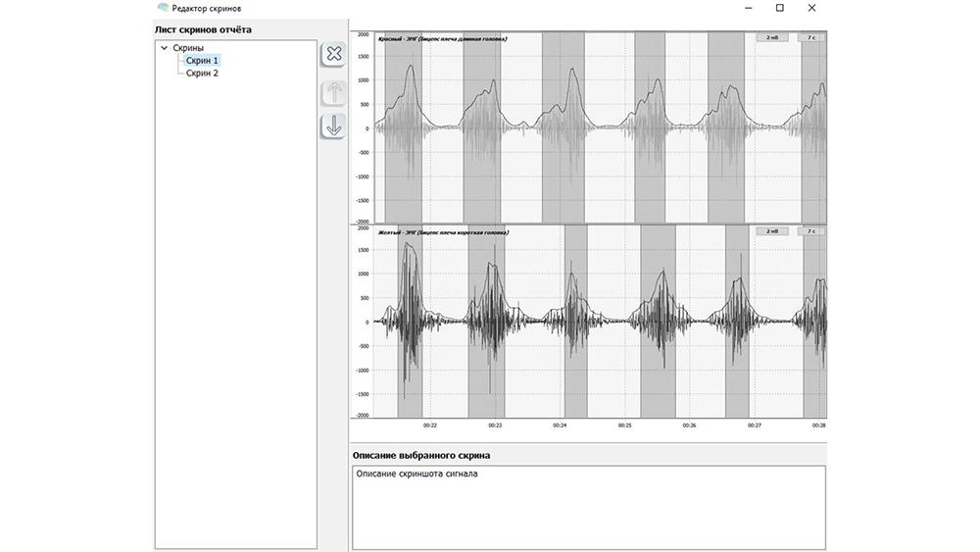Click the 00:25 time axis label

[625, 426]
